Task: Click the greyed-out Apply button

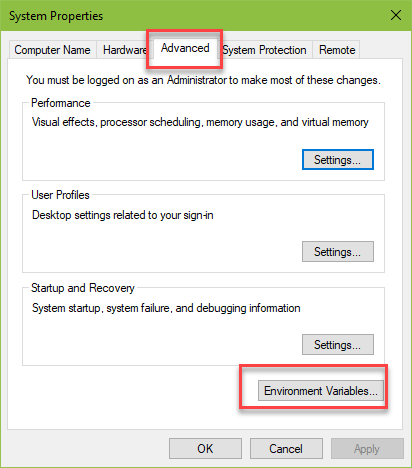Action: 367,449
